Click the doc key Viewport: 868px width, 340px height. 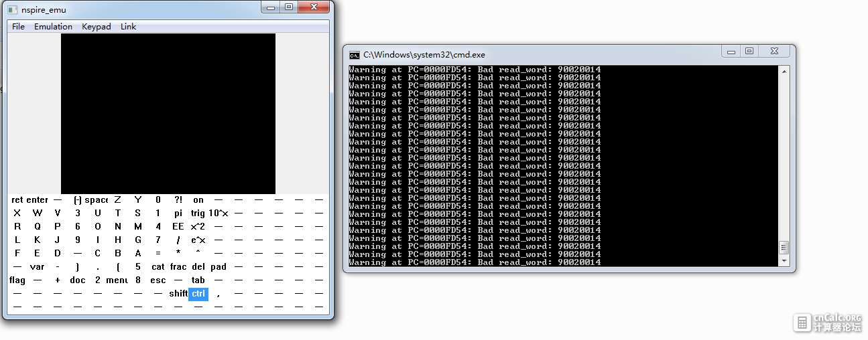[78, 280]
